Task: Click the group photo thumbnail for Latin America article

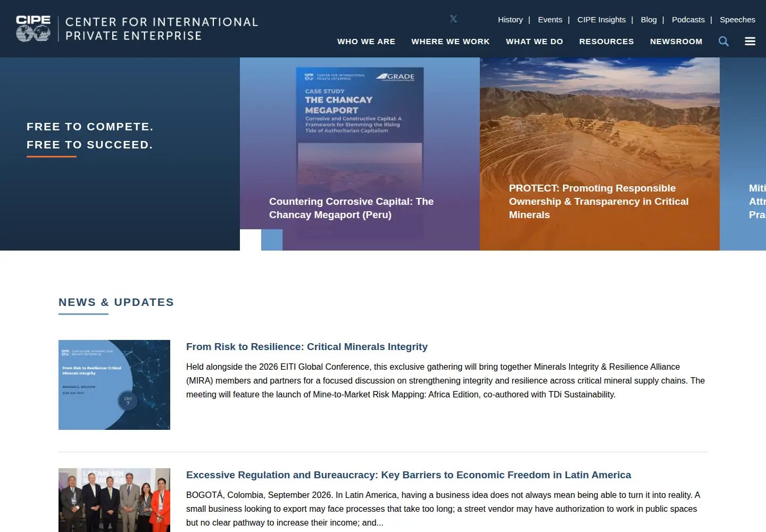Action: 114,500
